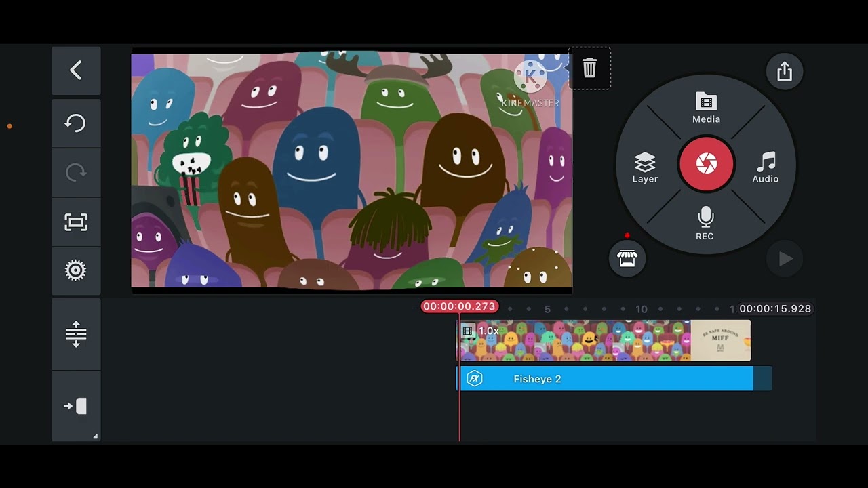The image size is (868, 488).
Task: Click the 5 second mark on the ruler
Action: (547, 309)
